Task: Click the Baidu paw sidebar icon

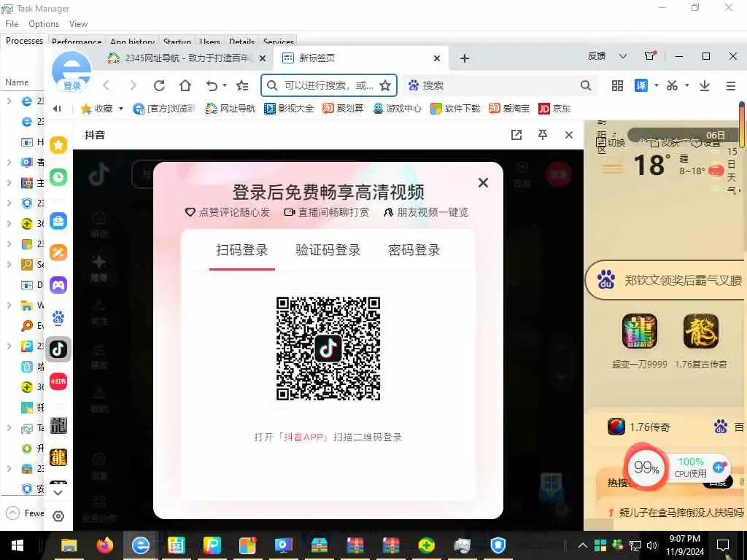Action: [58, 317]
